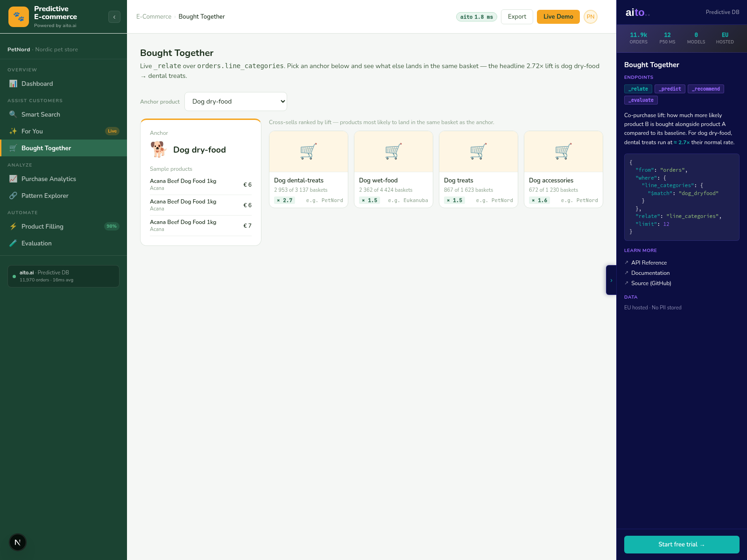Viewport: 747px width, 560px height.
Task: Select the _recommend endpoint tag
Action: (706, 89)
